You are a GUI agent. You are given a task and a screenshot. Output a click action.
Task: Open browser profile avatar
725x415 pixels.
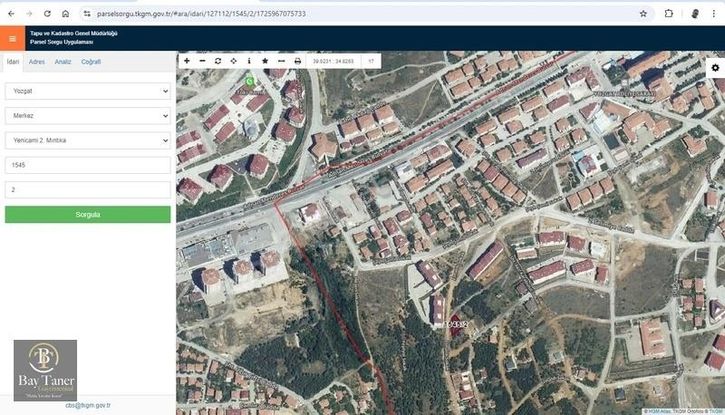695,14
